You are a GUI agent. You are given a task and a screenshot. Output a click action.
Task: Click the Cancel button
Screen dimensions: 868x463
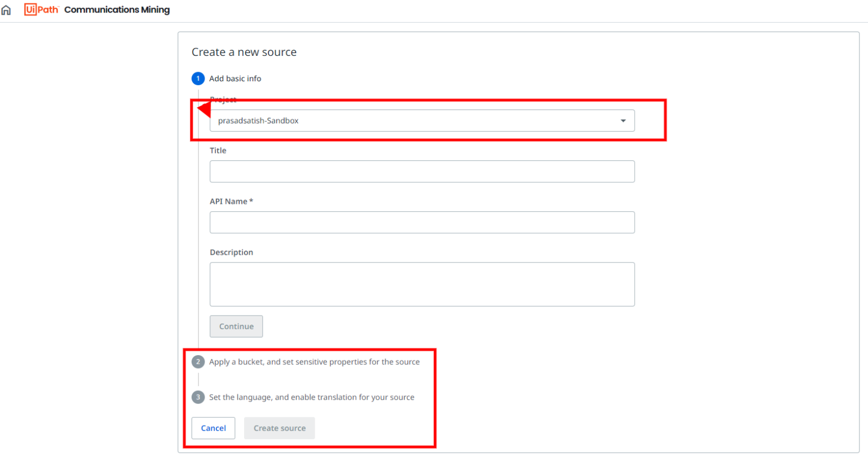(x=213, y=429)
